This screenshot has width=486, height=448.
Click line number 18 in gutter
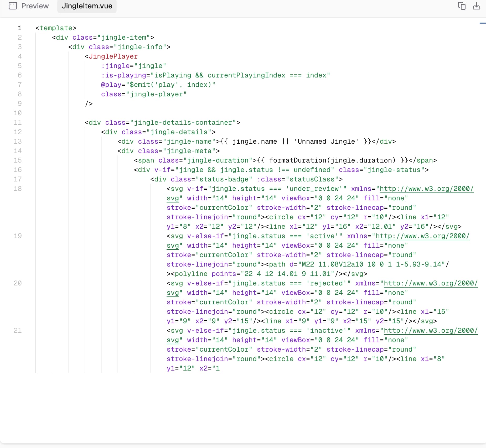[18, 189]
